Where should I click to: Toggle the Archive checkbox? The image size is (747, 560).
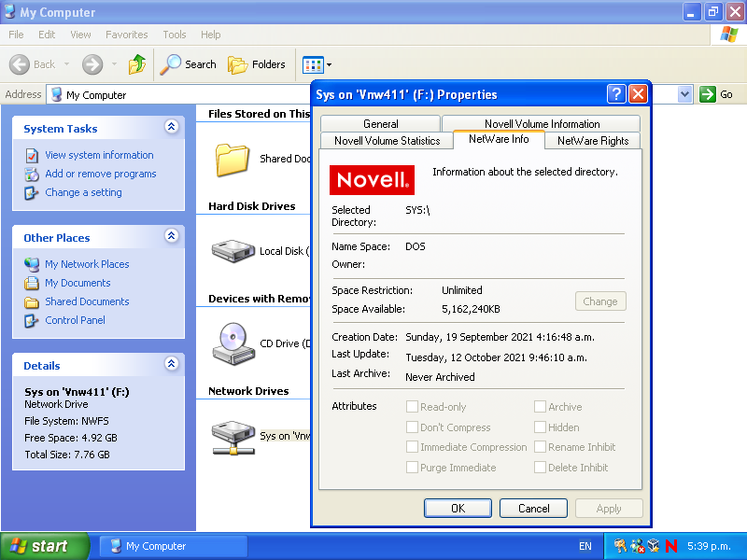540,406
